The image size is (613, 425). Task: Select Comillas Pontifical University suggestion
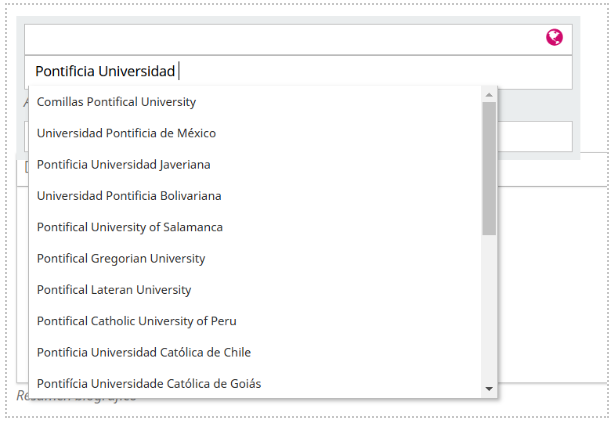[x=116, y=102]
